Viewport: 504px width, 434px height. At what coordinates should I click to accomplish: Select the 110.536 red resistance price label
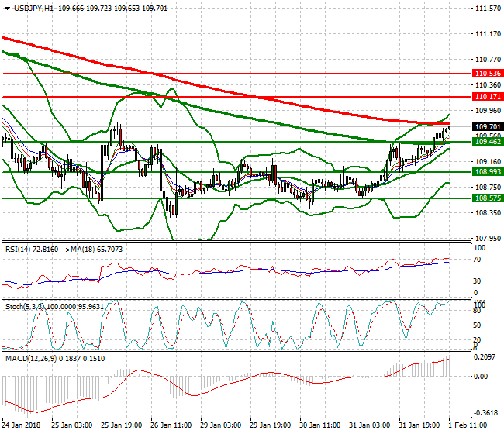point(488,74)
